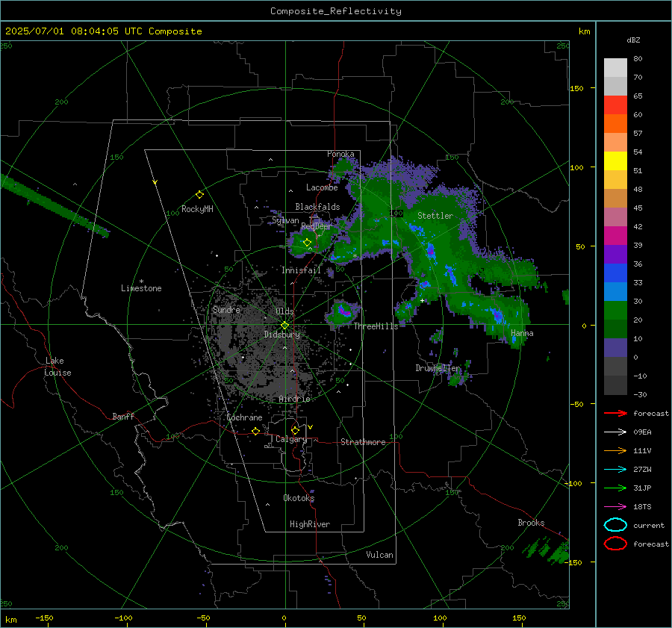
Task: Select the yellow 51 dBZ color swatch
Action: coord(615,161)
